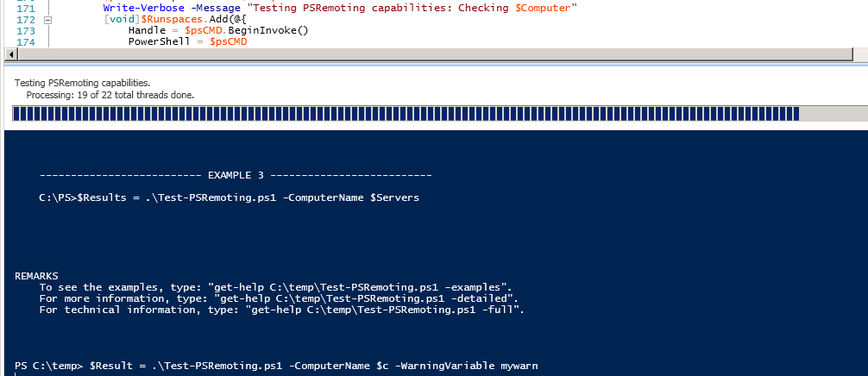The image size is (868, 376).
Task: Collapse the code block at line 172
Action: 47,19
